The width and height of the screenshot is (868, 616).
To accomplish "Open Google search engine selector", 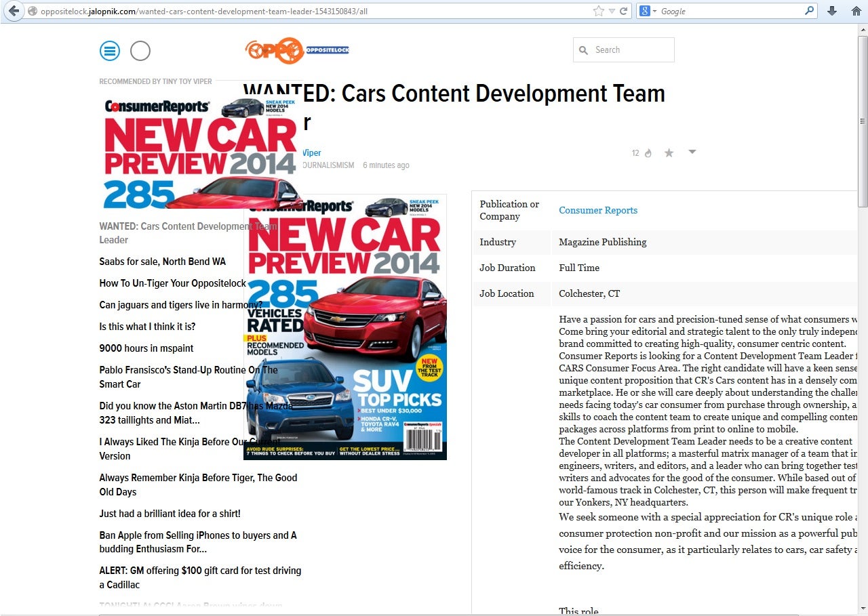I will pos(647,11).
